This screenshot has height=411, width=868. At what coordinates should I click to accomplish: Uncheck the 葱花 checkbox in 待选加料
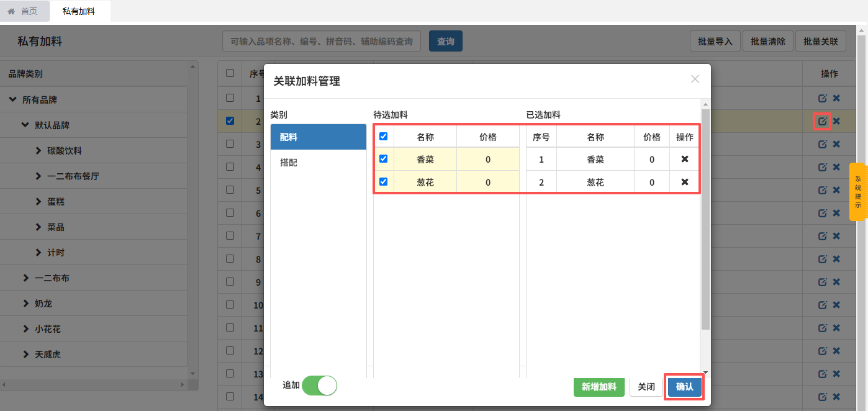click(383, 182)
